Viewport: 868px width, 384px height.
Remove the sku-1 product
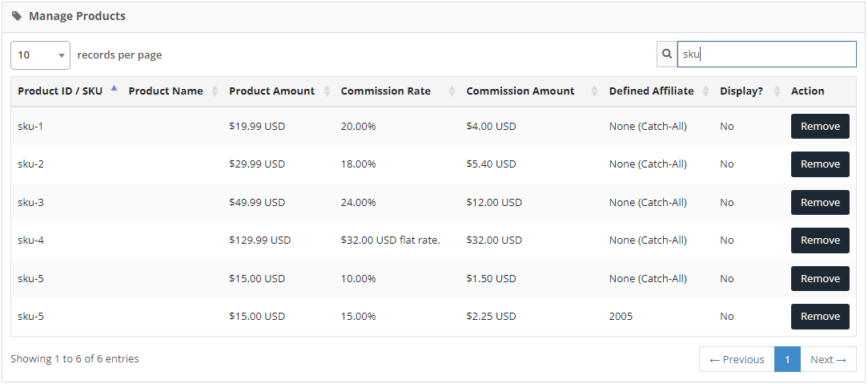(x=820, y=127)
